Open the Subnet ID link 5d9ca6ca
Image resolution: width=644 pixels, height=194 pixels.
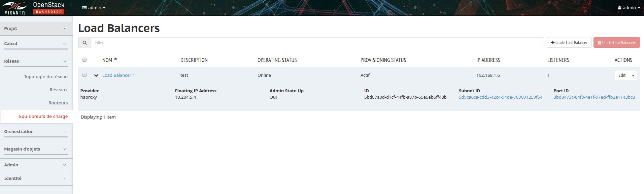tap(501, 97)
